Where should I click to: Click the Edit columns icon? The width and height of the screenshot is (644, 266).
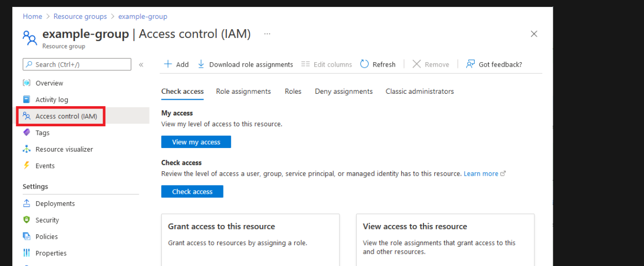pos(305,64)
